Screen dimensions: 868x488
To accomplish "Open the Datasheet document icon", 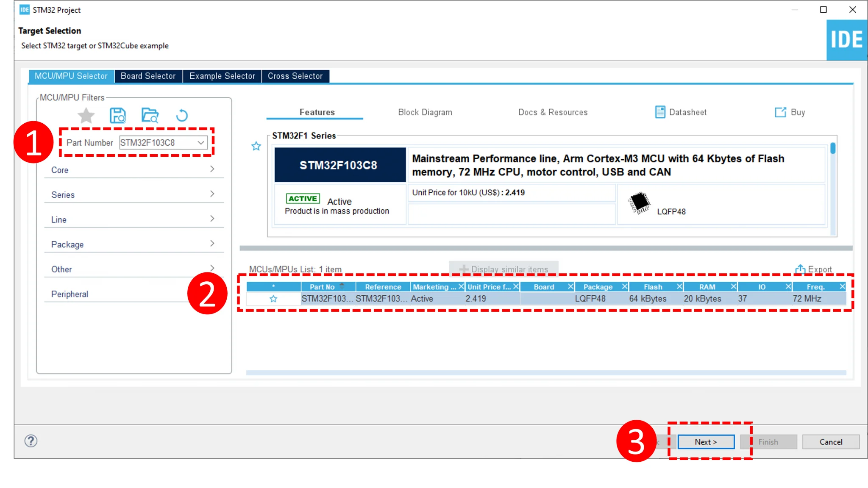I will (660, 112).
